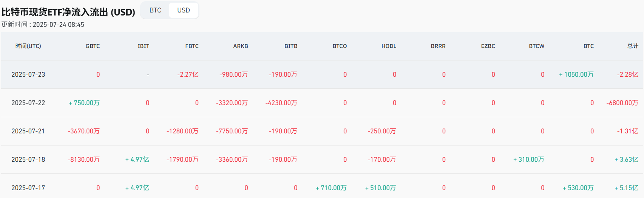This screenshot has width=644, height=198.
Task: Click the IBIT column header
Action: coord(143,46)
